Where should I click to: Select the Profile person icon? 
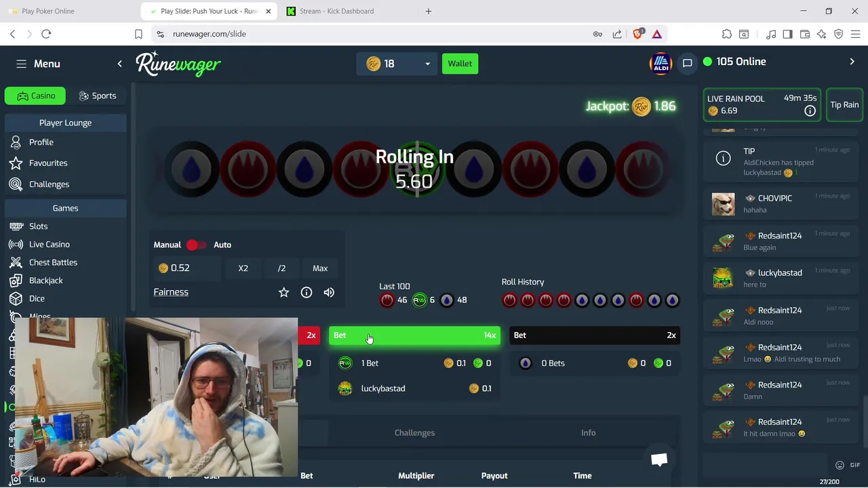tap(16, 142)
